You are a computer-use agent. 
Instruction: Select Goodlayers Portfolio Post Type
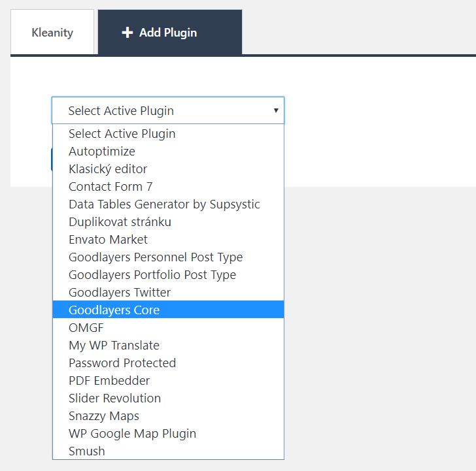[x=168, y=274]
